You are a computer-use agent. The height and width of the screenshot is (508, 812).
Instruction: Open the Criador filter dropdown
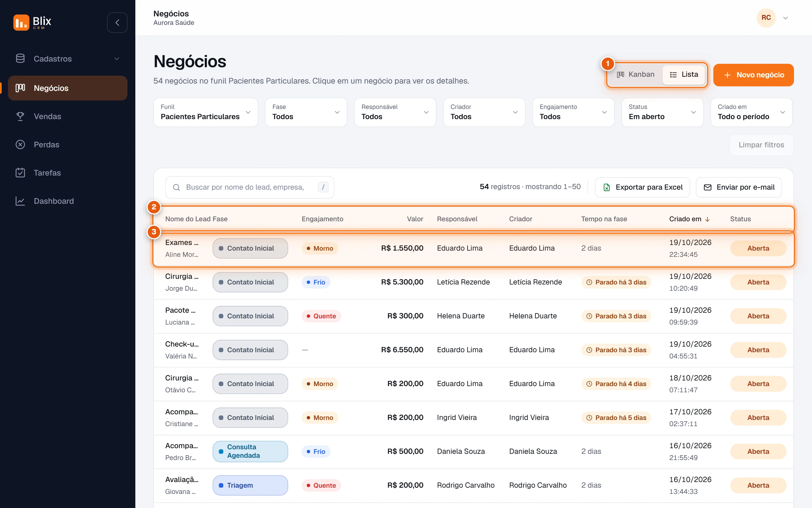pos(484,112)
